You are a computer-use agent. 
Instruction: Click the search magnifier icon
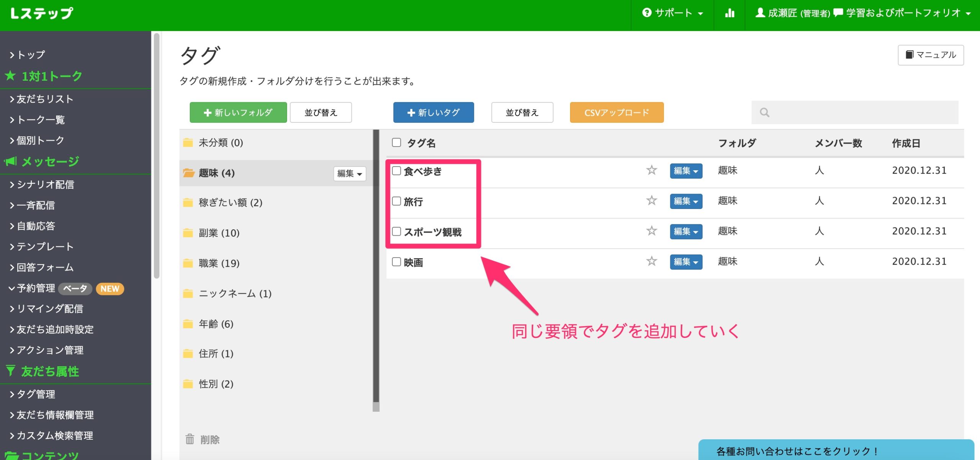pyautogui.click(x=764, y=113)
